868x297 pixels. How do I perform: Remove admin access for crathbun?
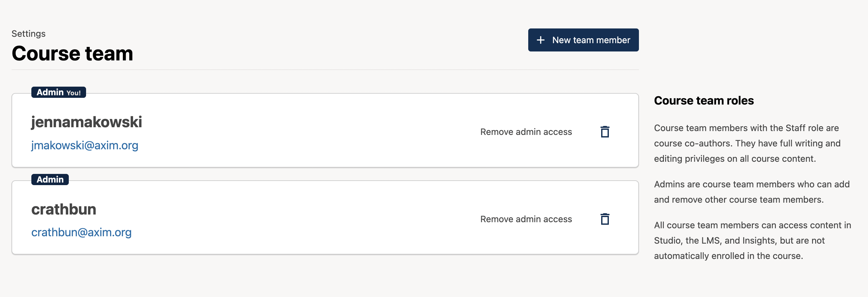526,219
